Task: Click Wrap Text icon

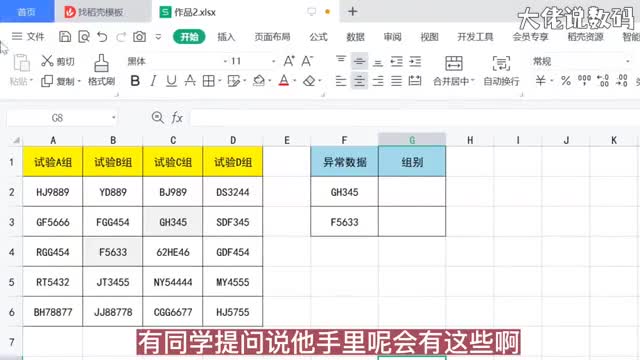Action: click(x=501, y=63)
